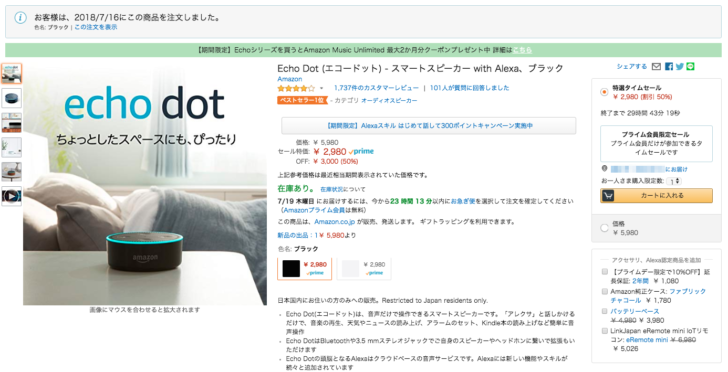Click the カートに入れる button
The width and height of the screenshot is (728, 372).
(x=656, y=196)
